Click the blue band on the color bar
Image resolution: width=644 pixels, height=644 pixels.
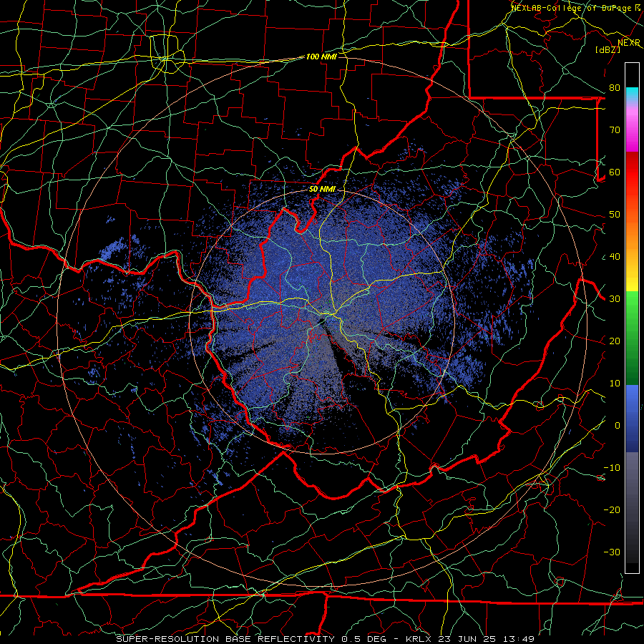pos(632,419)
